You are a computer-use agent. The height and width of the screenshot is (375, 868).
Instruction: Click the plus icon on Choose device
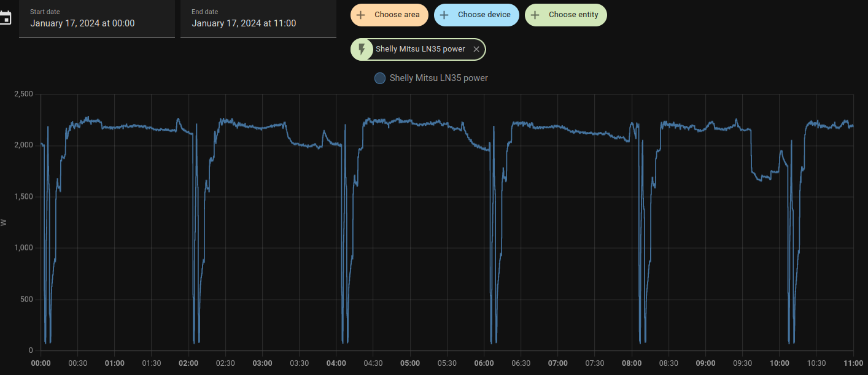pyautogui.click(x=444, y=15)
